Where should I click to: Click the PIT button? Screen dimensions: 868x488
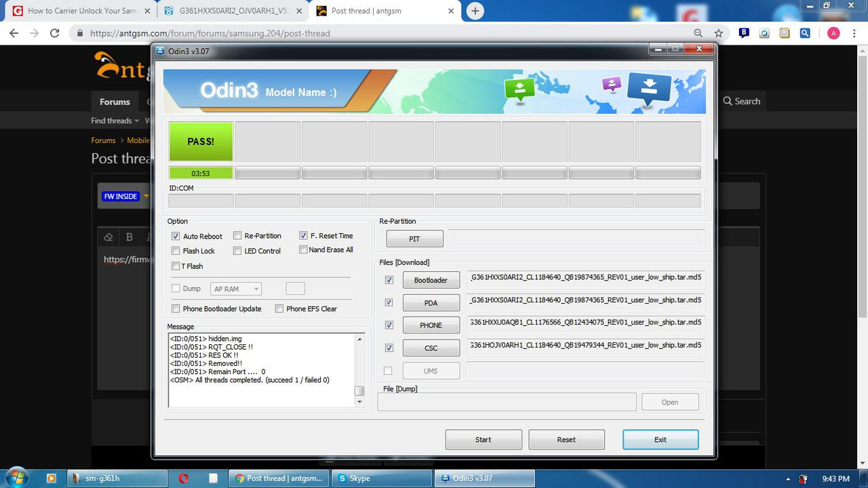(414, 239)
